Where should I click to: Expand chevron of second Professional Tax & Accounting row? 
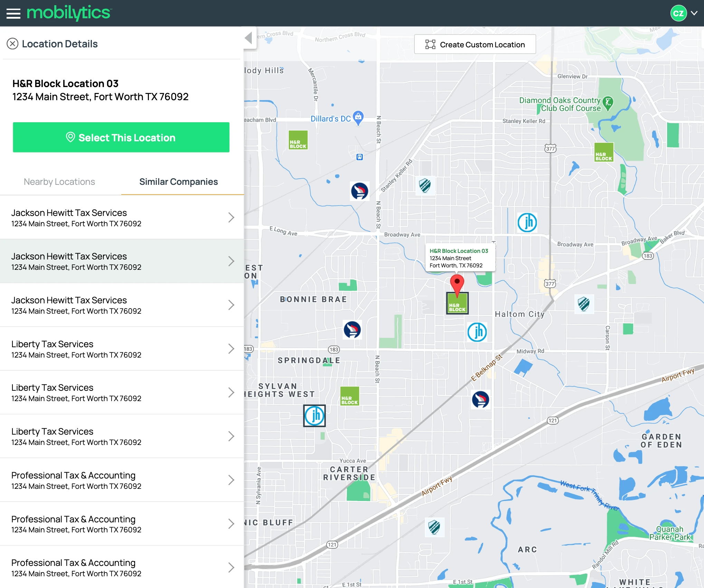(x=231, y=524)
